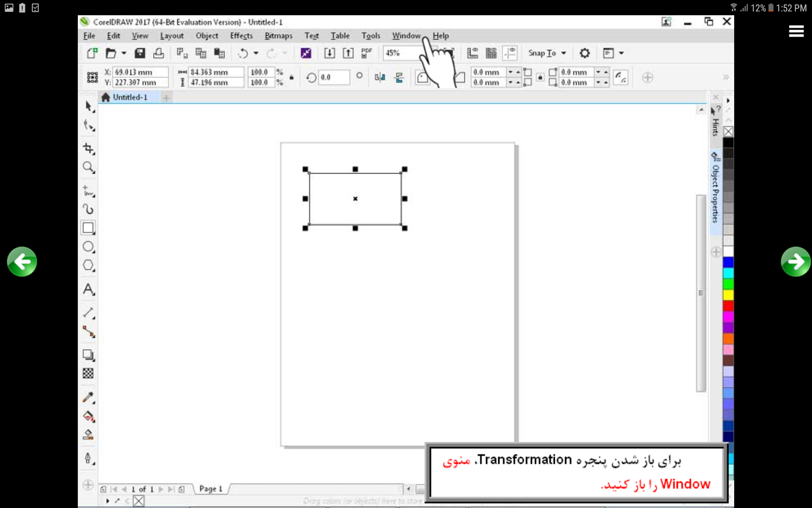This screenshot has height=508, width=812.
Task: Click the Import icon
Action: [x=329, y=53]
